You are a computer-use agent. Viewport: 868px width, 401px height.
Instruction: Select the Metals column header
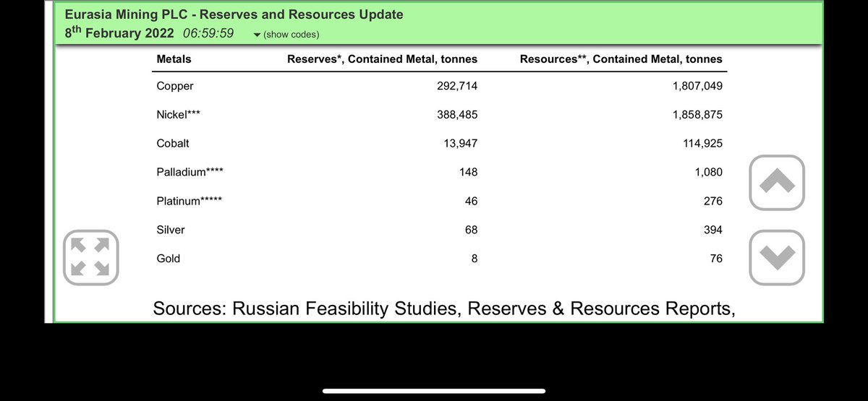[174, 59]
